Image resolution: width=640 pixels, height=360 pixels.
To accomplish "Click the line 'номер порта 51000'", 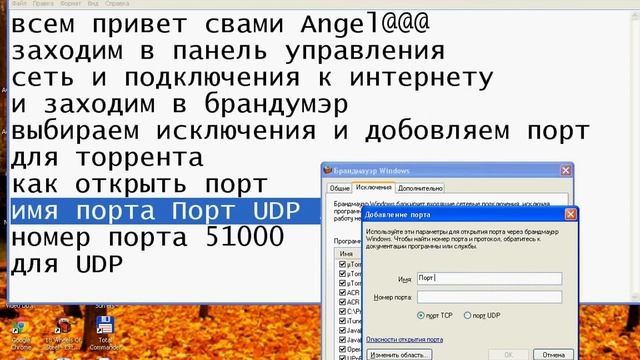I will 147,237.
